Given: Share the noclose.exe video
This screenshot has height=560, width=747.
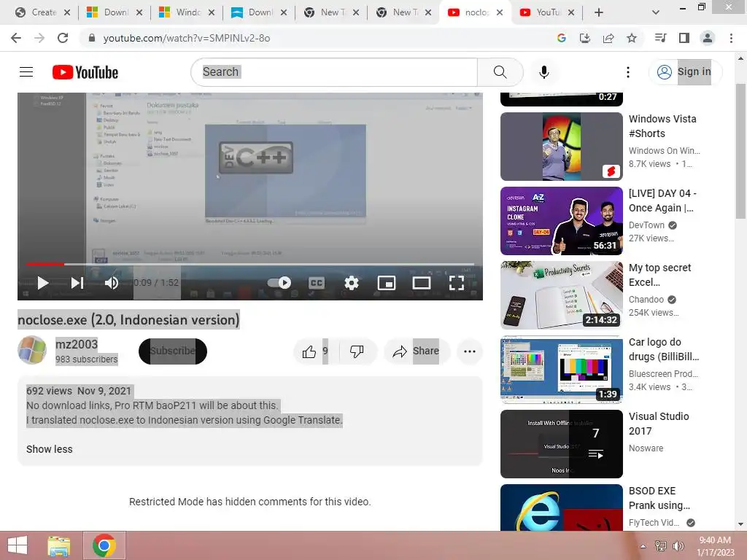Looking at the screenshot, I should pos(417,351).
